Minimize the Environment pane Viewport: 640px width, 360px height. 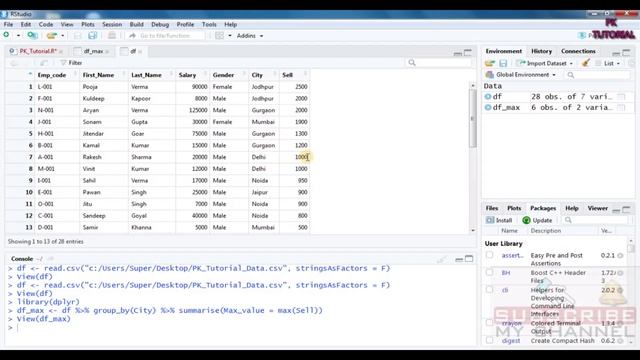pos(616,53)
